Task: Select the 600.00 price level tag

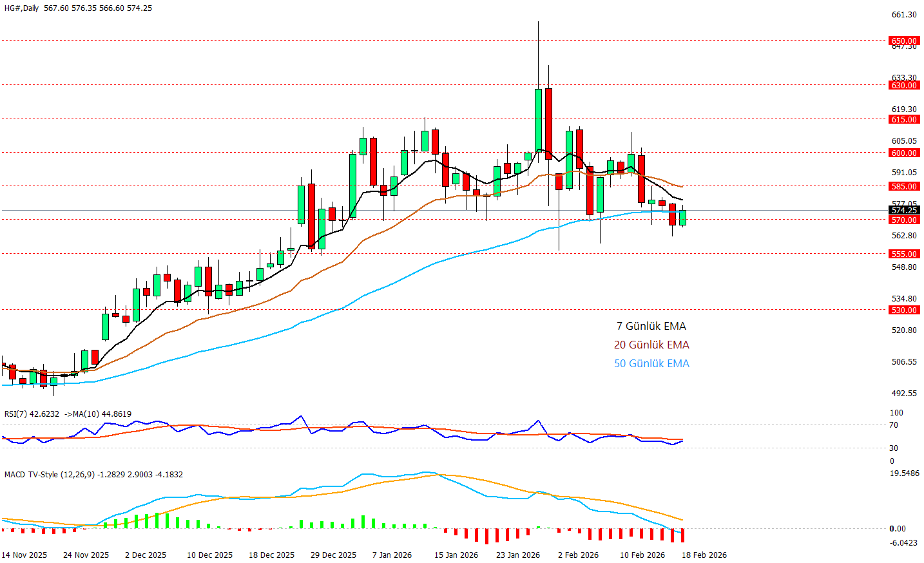Action: pyautogui.click(x=903, y=153)
